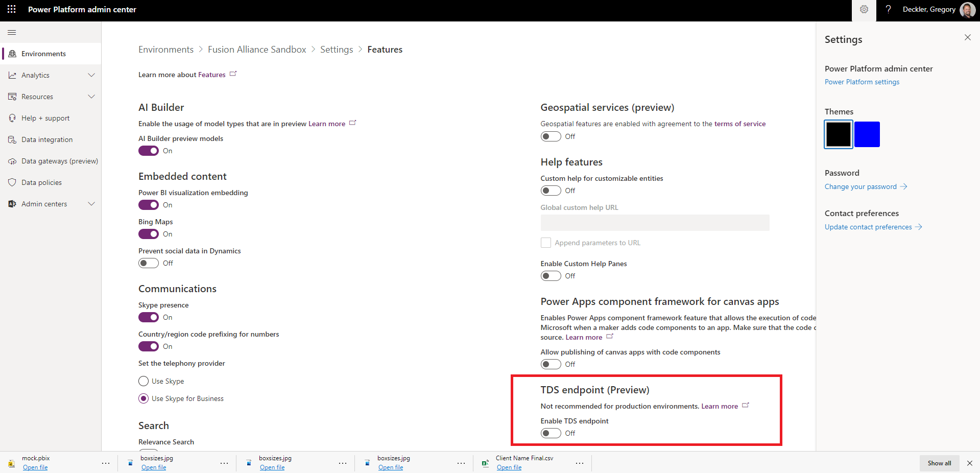The width and height of the screenshot is (980, 473).
Task: Select the black theme swatch
Action: (x=839, y=134)
